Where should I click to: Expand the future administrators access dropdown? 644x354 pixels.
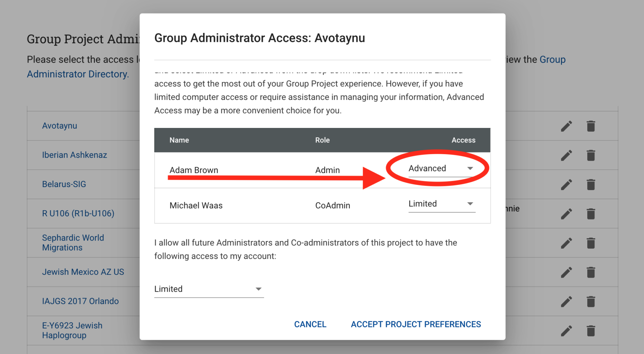tap(209, 289)
